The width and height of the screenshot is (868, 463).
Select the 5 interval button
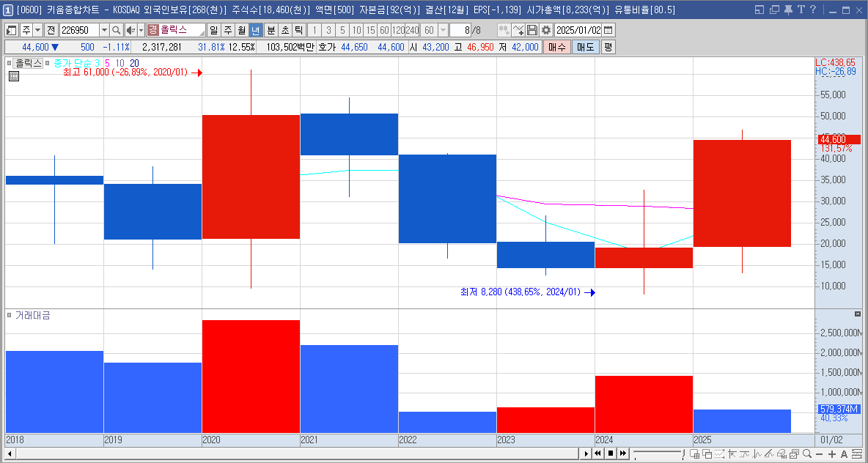coord(342,30)
